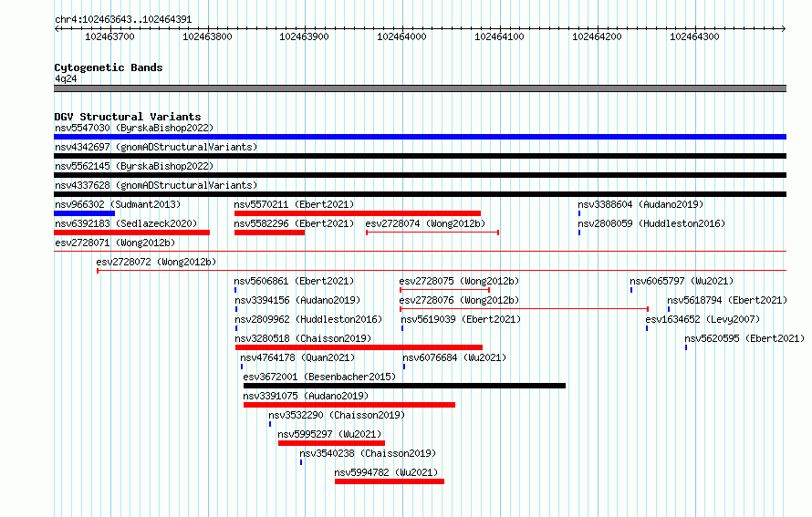Open nsv4342697 (gnomADStructuralVariants) label

(156, 147)
